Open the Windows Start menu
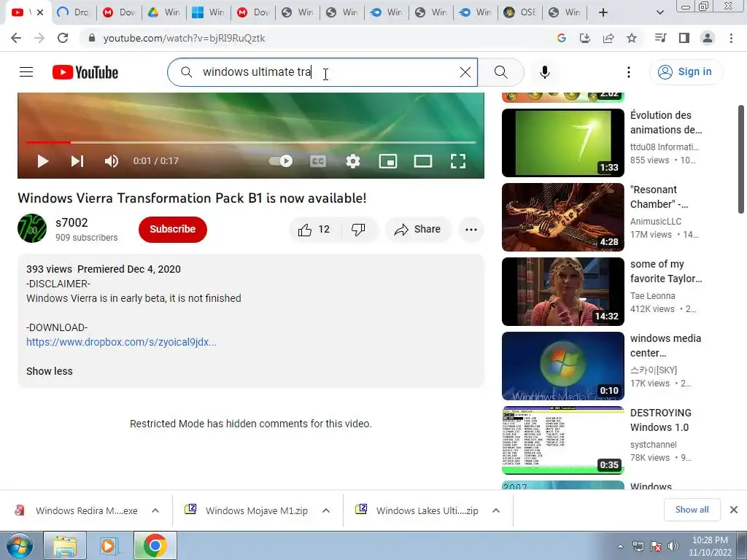Viewport: 747px width, 560px height. [19, 545]
